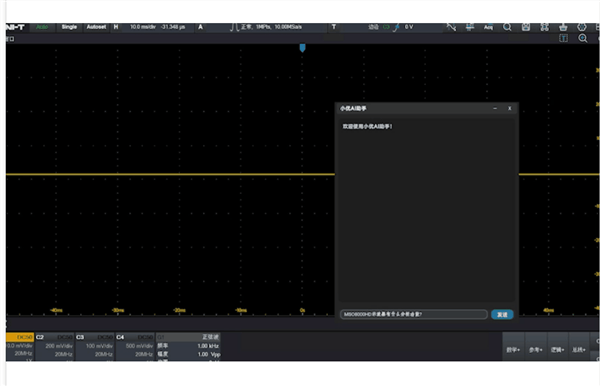
Task: Open the horizontal H timebase settings
Action: coord(116,27)
